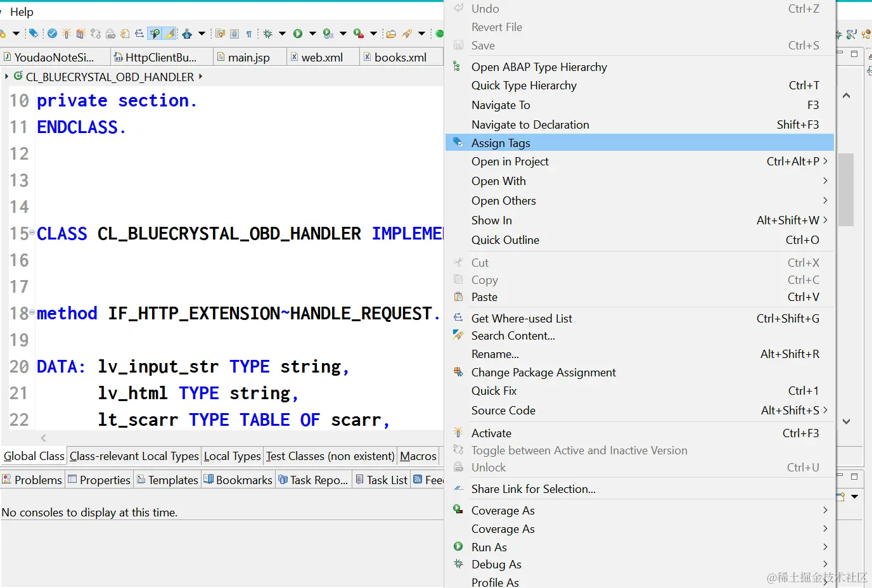The height and width of the screenshot is (588, 872).
Task: Click the Unlock padlock toolbar icon
Action: click(110, 34)
